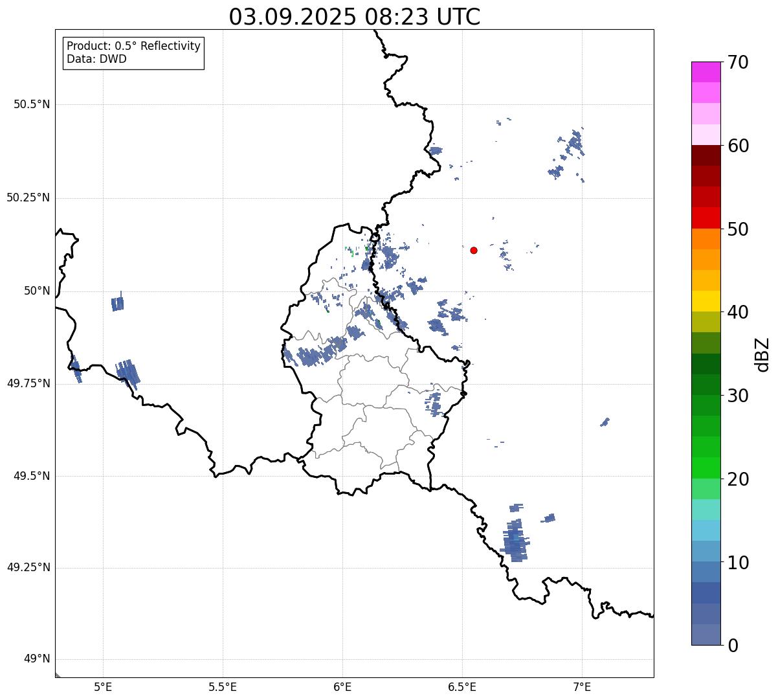The height and width of the screenshot is (700, 778).
Task: Select the magenta top colorbar segment
Action: tap(706, 72)
